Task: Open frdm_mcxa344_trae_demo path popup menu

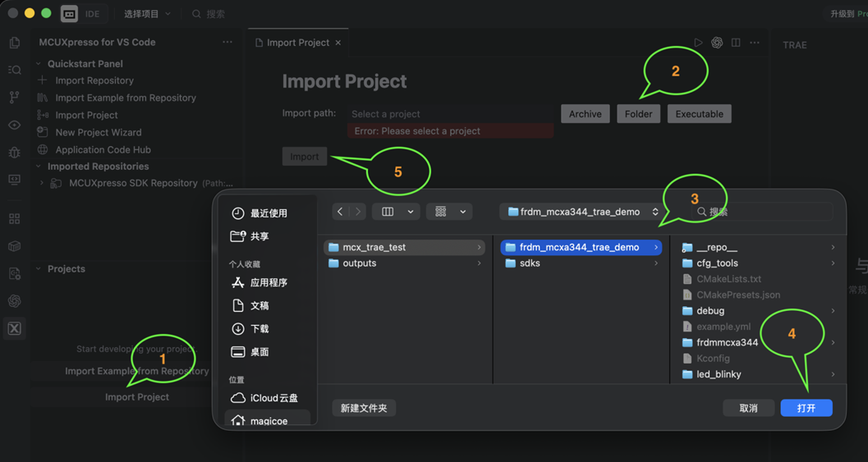Action: pyautogui.click(x=581, y=212)
